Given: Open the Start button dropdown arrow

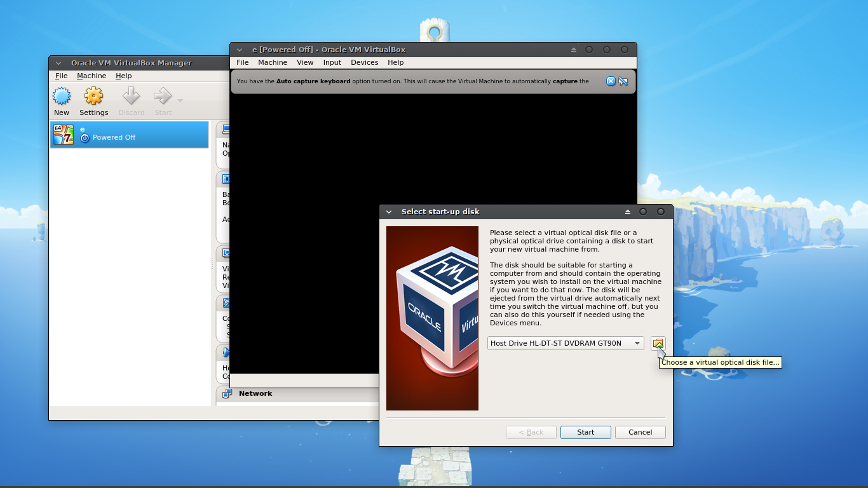Looking at the screenshot, I should (x=180, y=100).
